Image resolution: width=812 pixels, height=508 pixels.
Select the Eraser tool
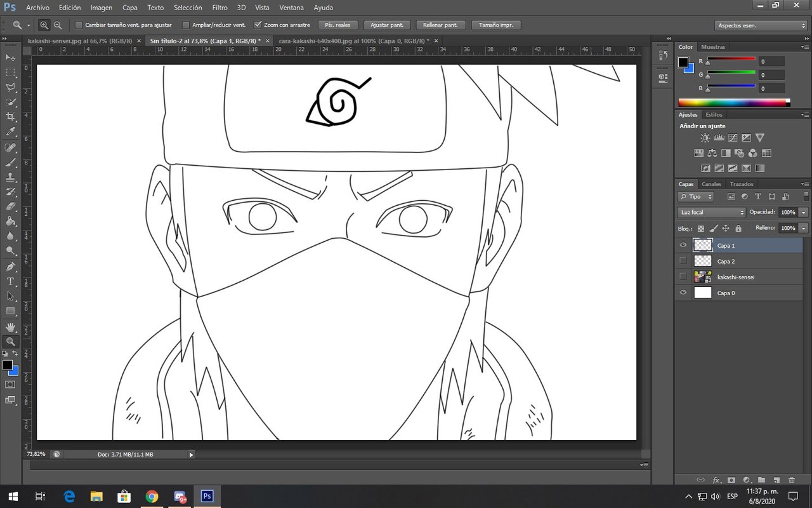tap(11, 206)
